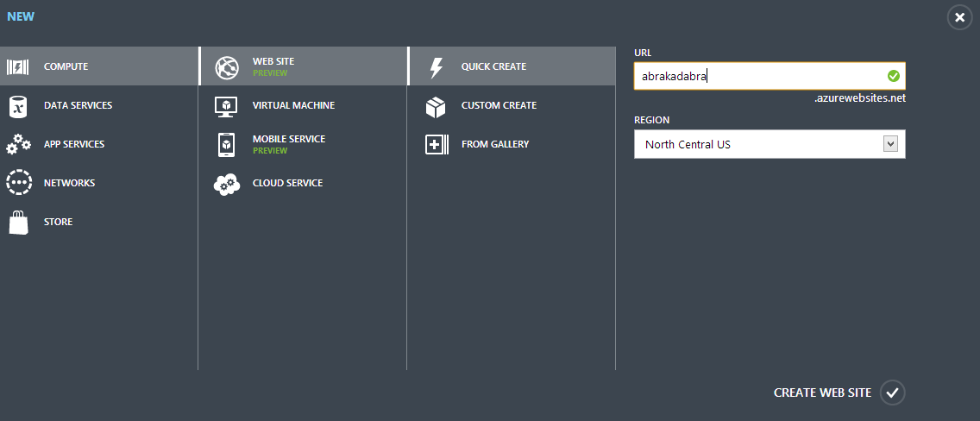Click the Create Web Site label

(x=822, y=393)
